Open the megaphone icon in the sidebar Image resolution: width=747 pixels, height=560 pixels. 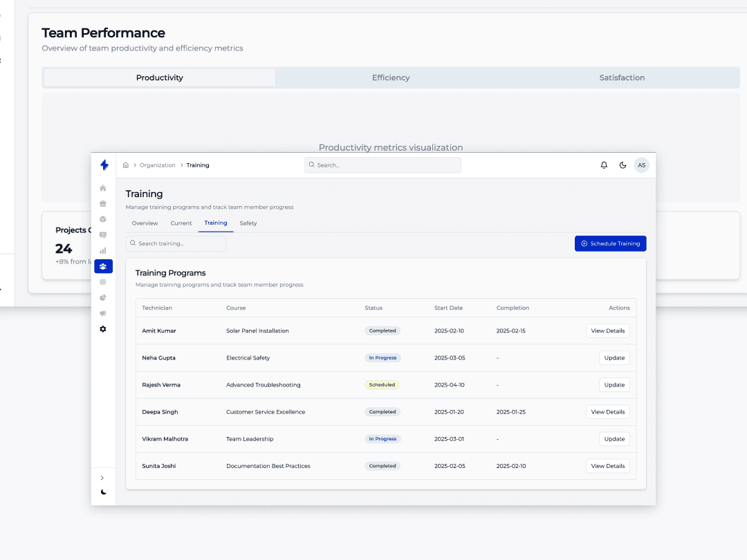click(x=103, y=313)
